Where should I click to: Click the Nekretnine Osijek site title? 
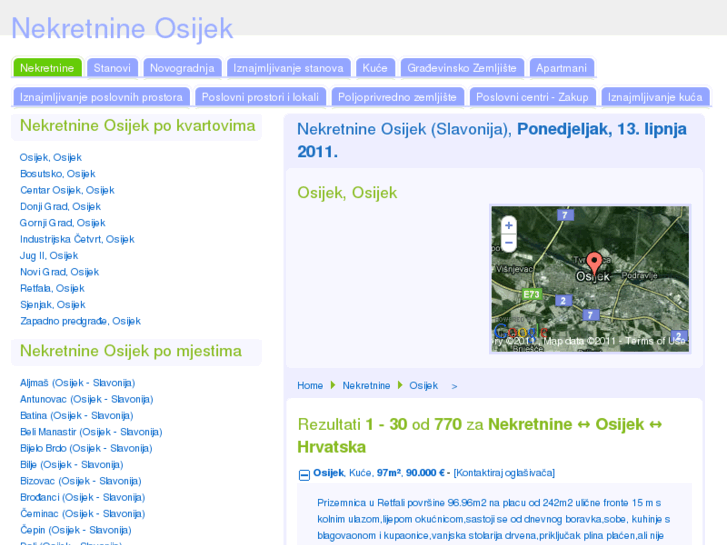[122, 29]
